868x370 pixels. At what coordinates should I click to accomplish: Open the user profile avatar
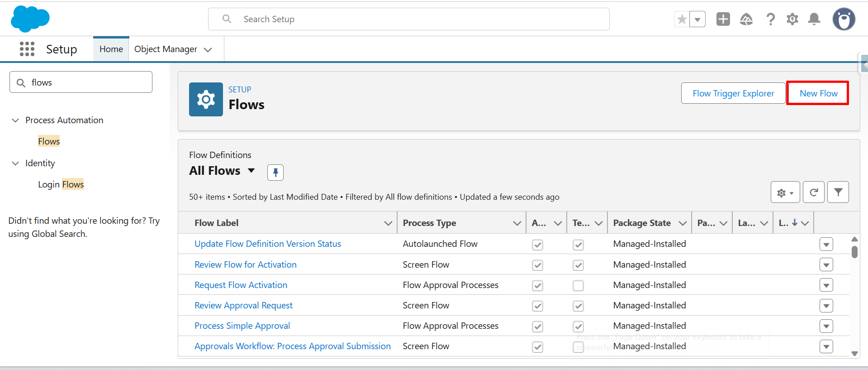point(844,19)
